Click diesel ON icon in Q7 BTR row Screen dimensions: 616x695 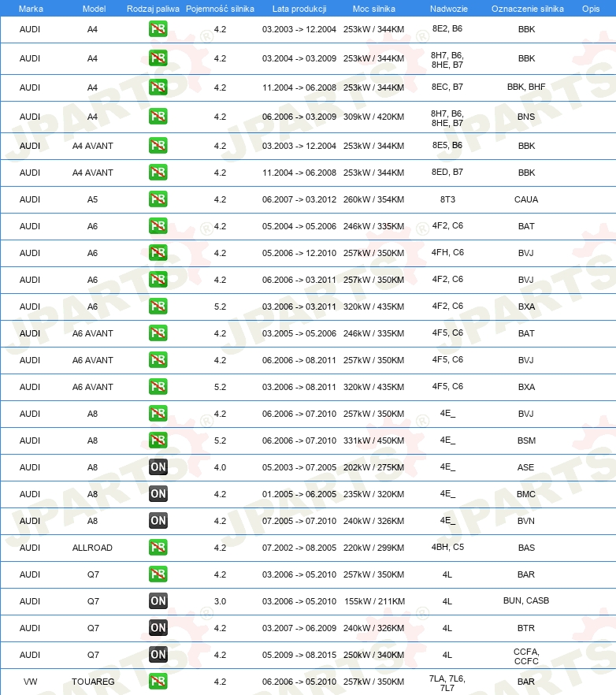click(158, 627)
